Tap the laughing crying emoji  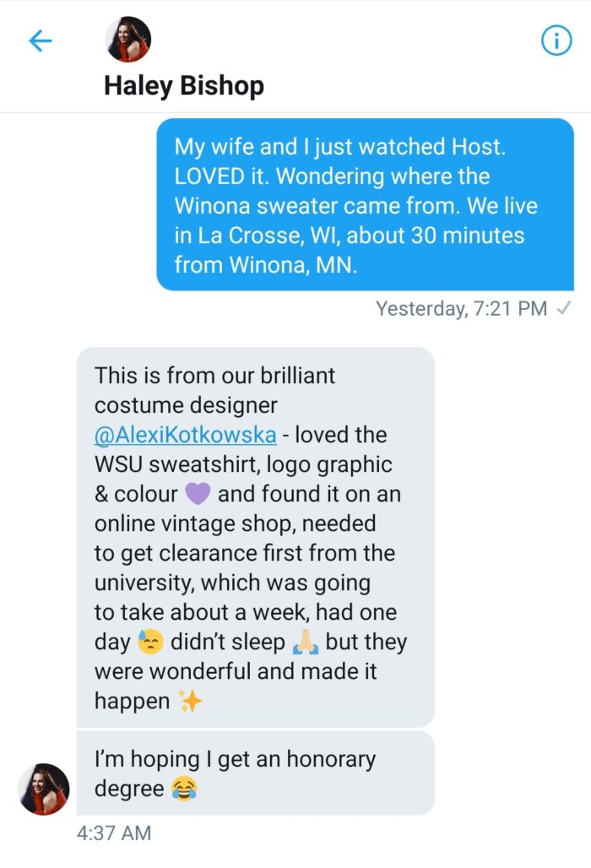click(182, 789)
